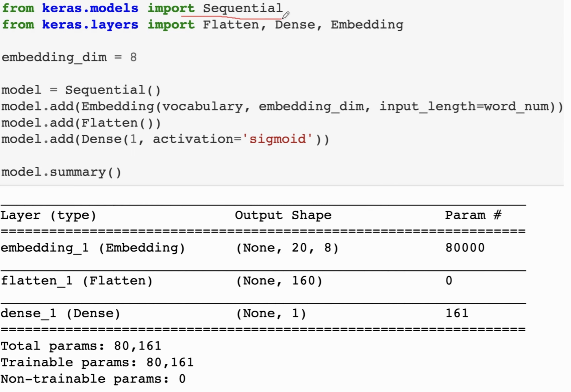
Task: Click the Param # column header
Action: tap(473, 215)
